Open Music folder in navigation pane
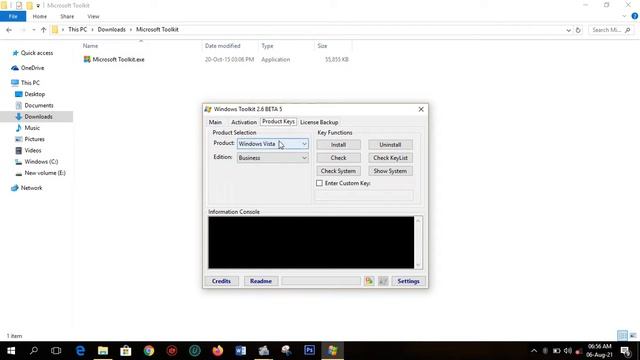The height and width of the screenshot is (360, 640). [32, 128]
